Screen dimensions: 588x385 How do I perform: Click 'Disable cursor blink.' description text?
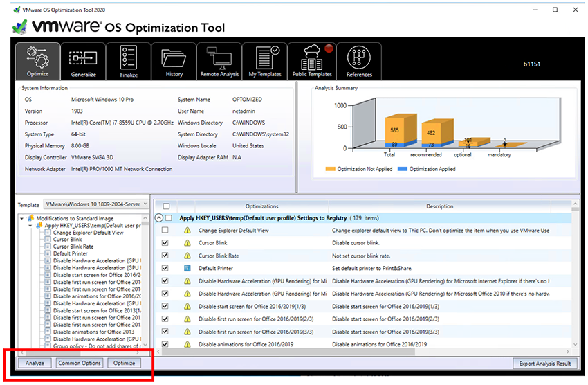pos(356,243)
